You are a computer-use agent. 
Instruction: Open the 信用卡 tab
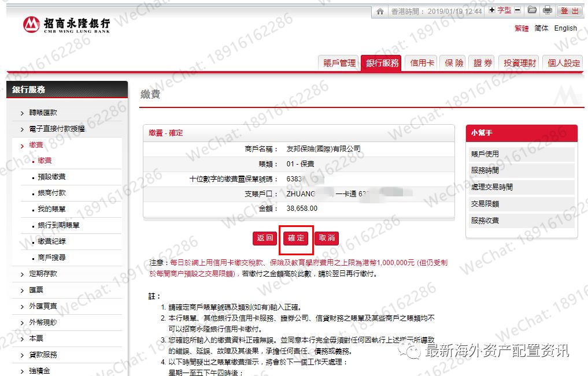click(x=421, y=63)
